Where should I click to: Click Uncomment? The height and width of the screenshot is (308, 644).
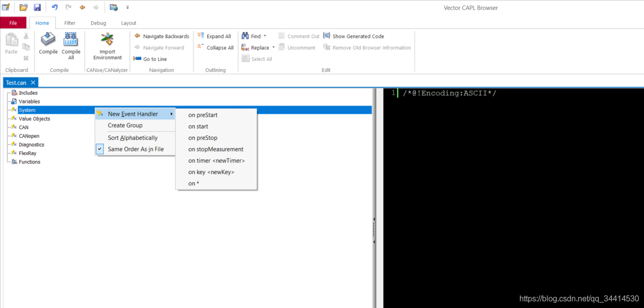point(297,48)
